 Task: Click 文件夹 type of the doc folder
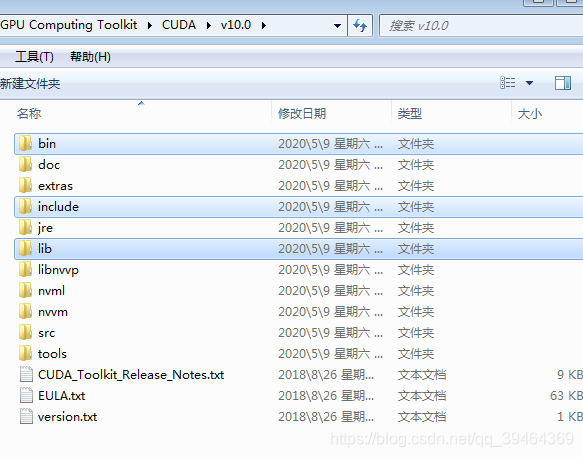pyautogui.click(x=416, y=164)
